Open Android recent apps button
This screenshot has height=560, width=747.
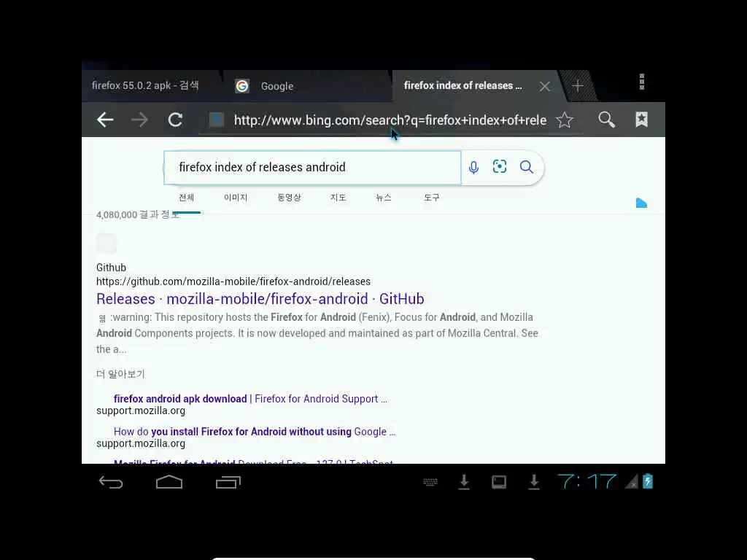[228, 482]
